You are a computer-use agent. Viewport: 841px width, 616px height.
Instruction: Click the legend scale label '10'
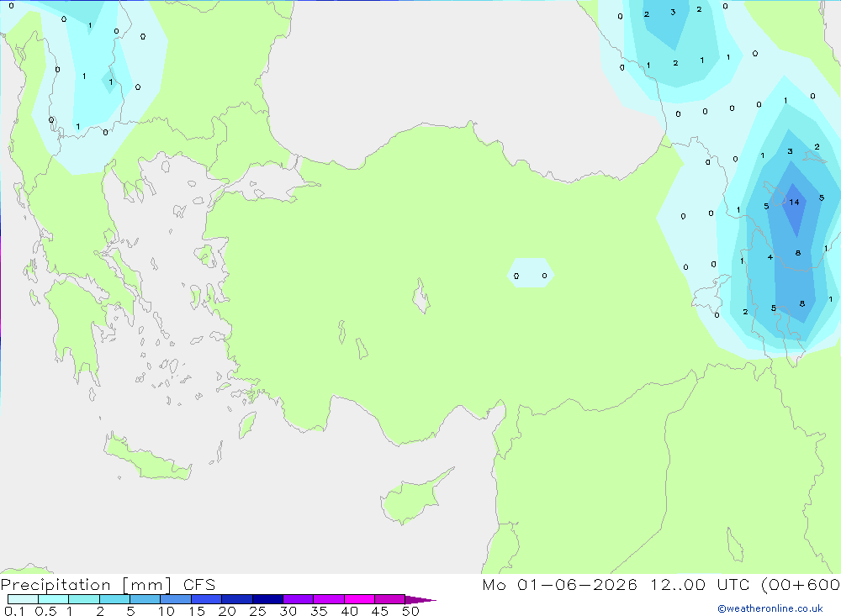coord(167,611)
